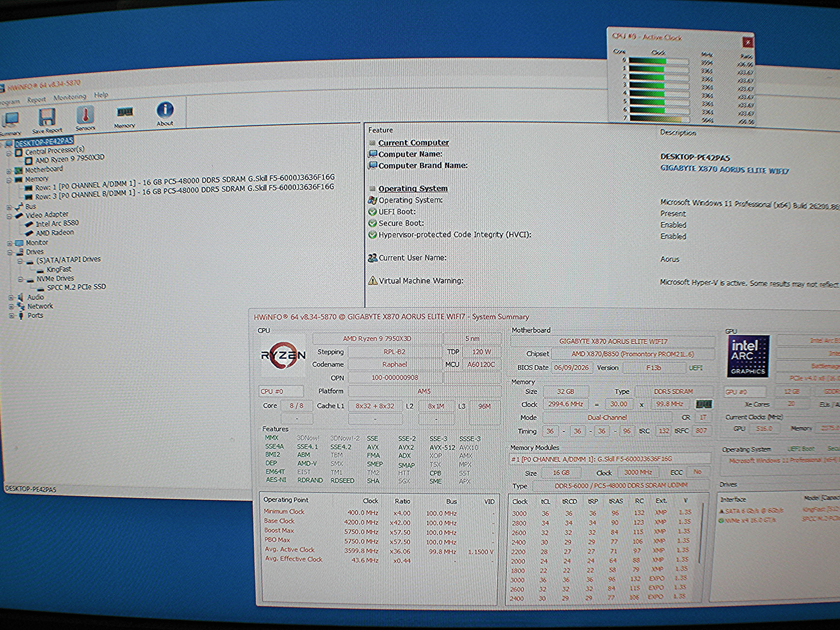Click the Intel Arc Graphics logo
This screenshot has height=630, width=840.
click(749, 356)
